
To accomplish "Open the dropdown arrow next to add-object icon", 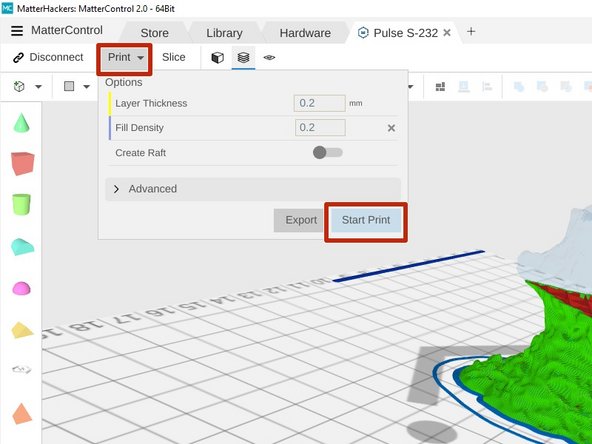I will (38, 87).
